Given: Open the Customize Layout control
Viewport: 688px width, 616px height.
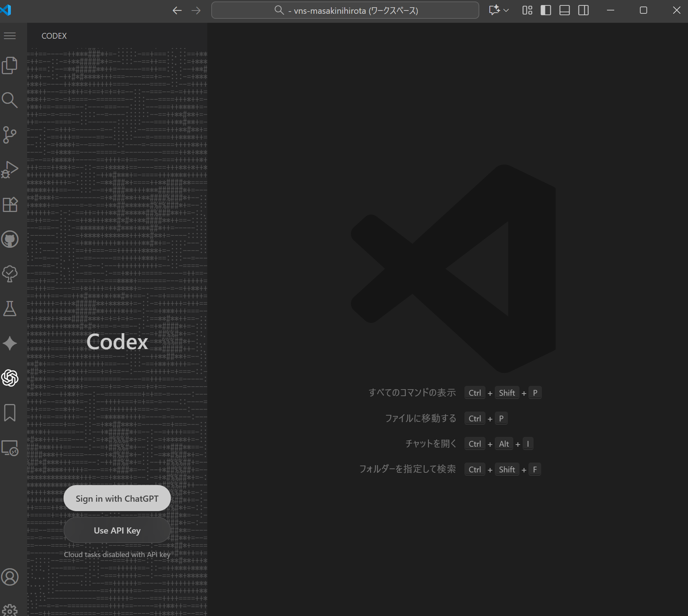Looking at the screenshot, I should (527, 10).
